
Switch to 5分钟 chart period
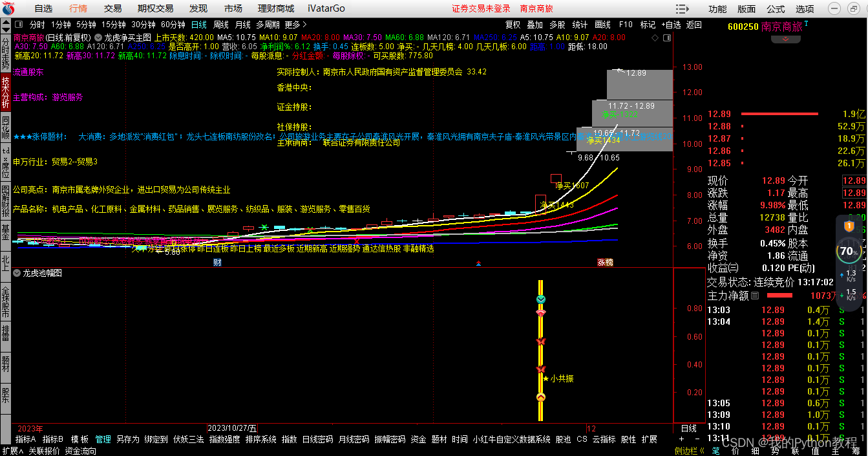tap(85, 25)
